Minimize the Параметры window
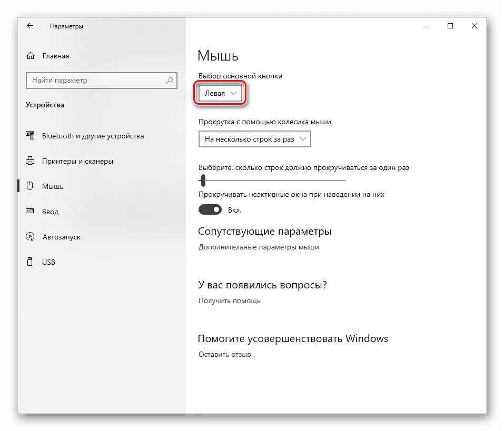Viewport: 504px width, 431px height. [x=426, y=26]
